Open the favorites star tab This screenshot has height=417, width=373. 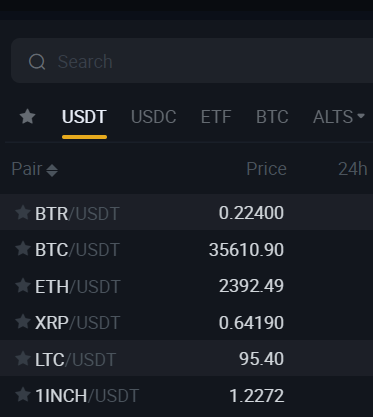27,117
